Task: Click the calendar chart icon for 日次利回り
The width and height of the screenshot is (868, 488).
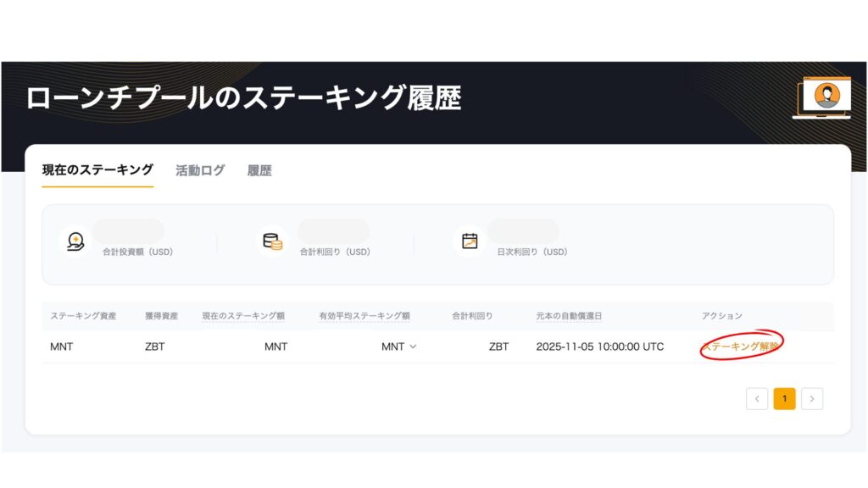Action: point(470,241)
